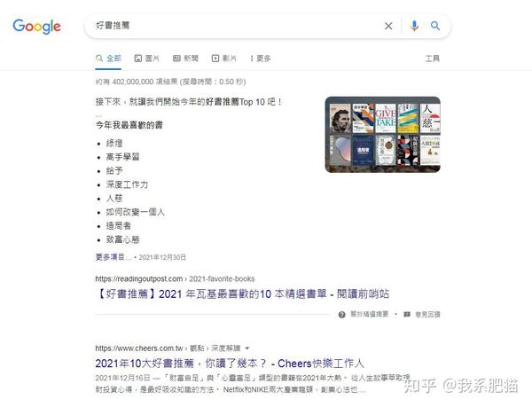
Task: Switch to the 新聞 news tab
Action: (x=185, y=59)
